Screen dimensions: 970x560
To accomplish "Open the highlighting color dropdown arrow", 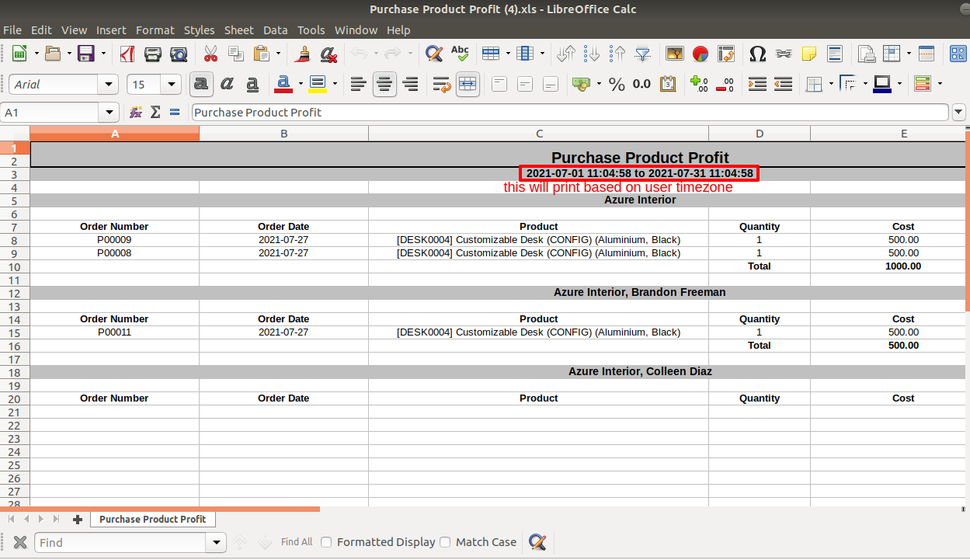I will pyautogui.click(x=335, y=84).
